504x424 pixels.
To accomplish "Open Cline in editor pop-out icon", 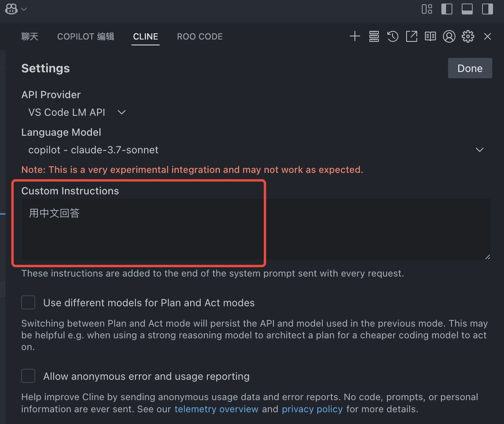I will [x=412, y=36].
